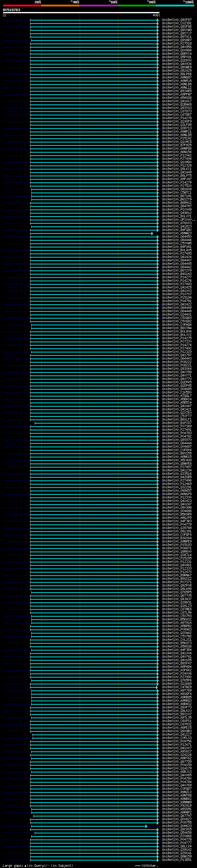197x868 pixels.
Task: Click the shorter alignment bar for UniRef100_Q0H633
Action: coord(89,826)
